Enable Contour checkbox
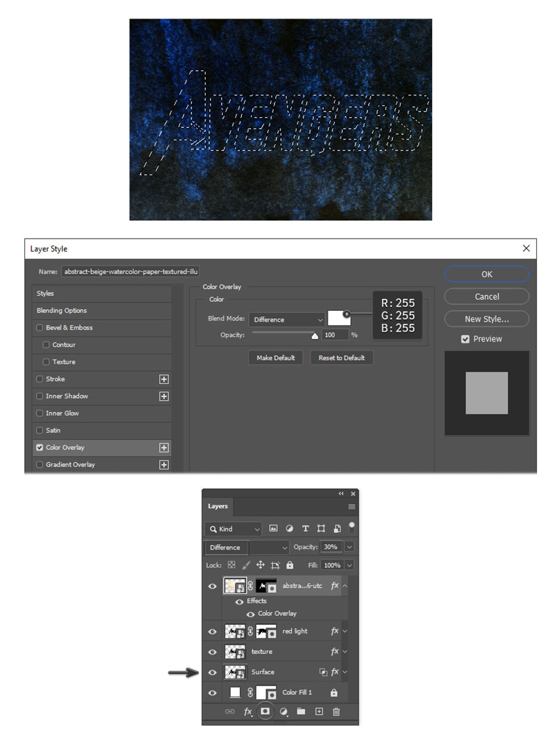This screenshot has width=560, height=744. [46, 344]
